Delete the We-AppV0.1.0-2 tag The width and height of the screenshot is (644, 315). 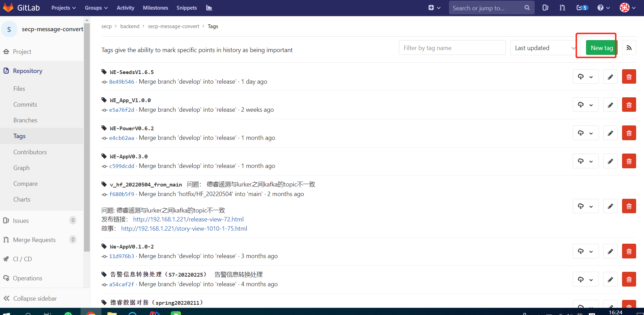(629, 251)
